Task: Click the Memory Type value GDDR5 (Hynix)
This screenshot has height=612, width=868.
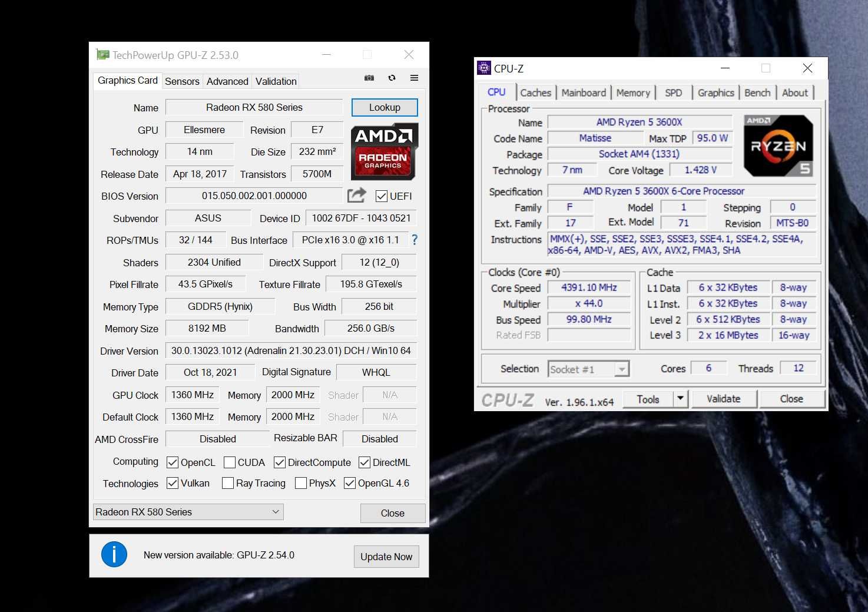Action: (x=220, y=306)
